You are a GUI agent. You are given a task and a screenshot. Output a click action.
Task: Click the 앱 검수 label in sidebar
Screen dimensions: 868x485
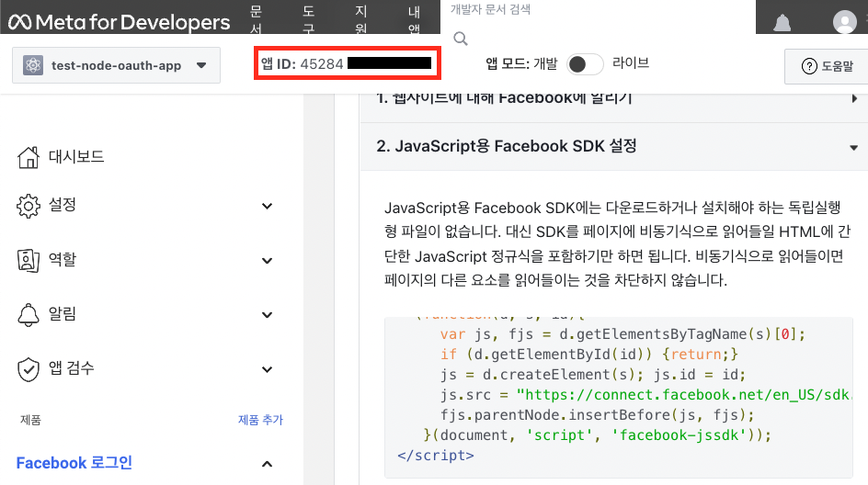(71, 367)
